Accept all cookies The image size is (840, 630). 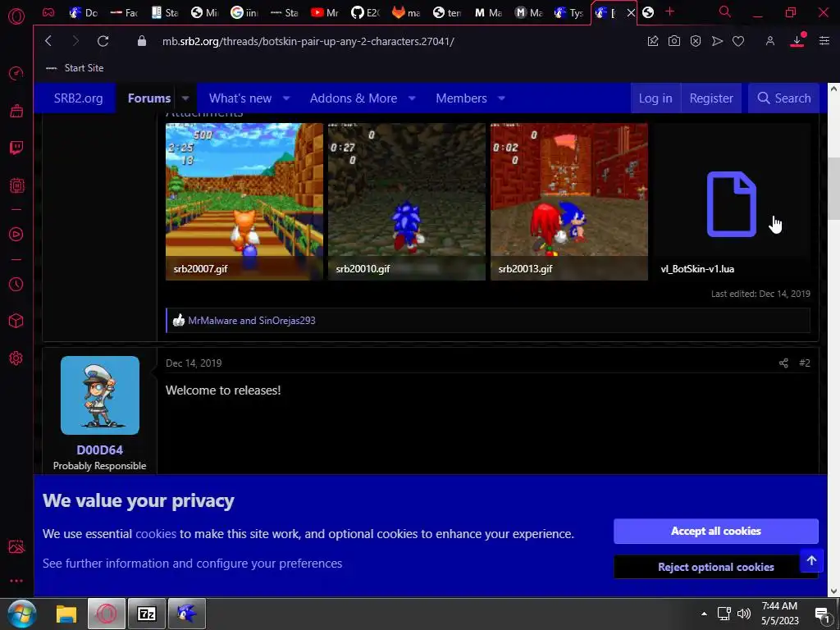pos(715,531)
